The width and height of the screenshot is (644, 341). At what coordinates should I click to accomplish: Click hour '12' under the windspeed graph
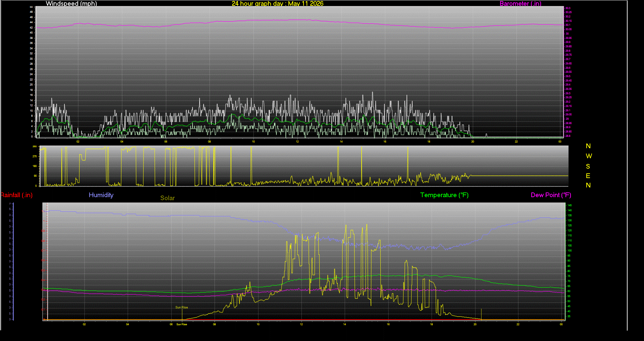pos(297,141)
